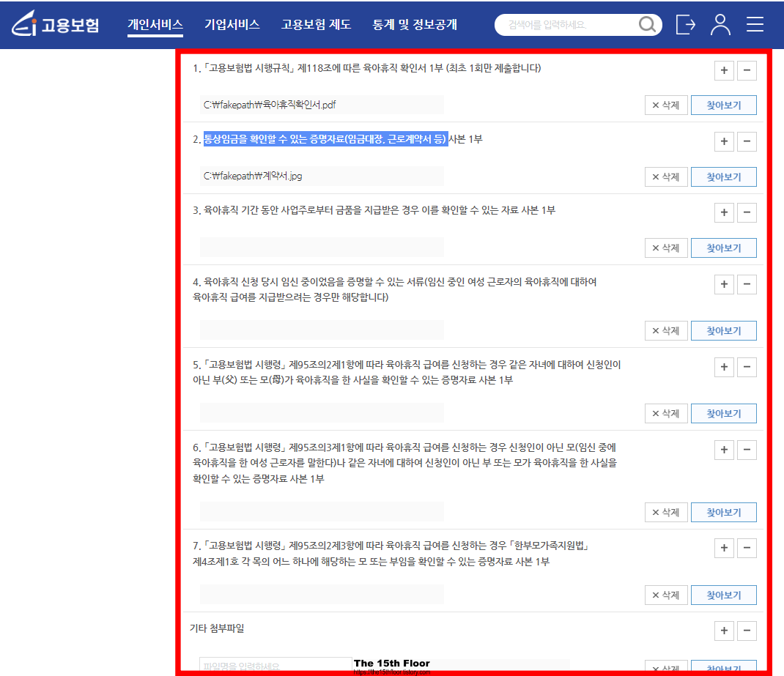This screenshot has width=784, height=676.
Task: Click 삭제 for item 4 임신 증명 서류
Action: 666,331
